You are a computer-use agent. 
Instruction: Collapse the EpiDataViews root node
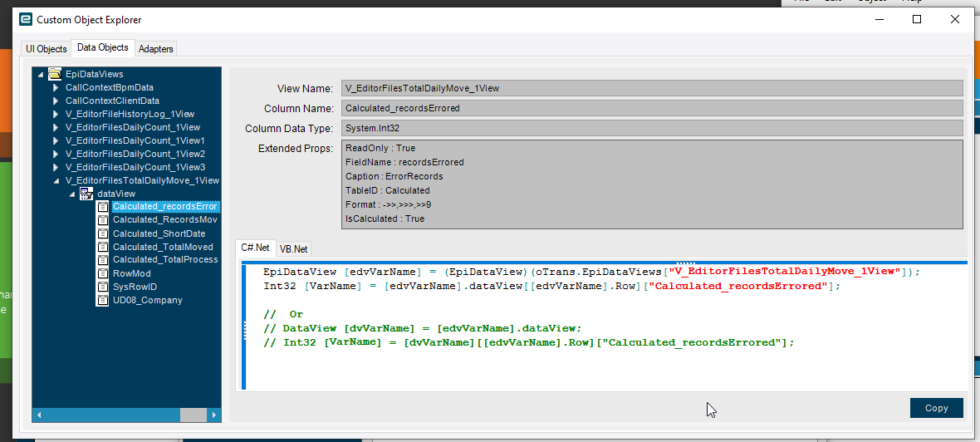(x=42, y=75)
